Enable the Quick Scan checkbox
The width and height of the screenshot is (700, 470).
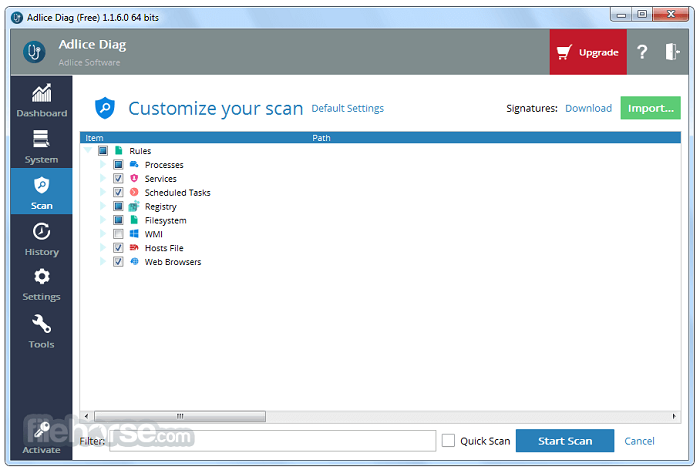coord(449,441)
